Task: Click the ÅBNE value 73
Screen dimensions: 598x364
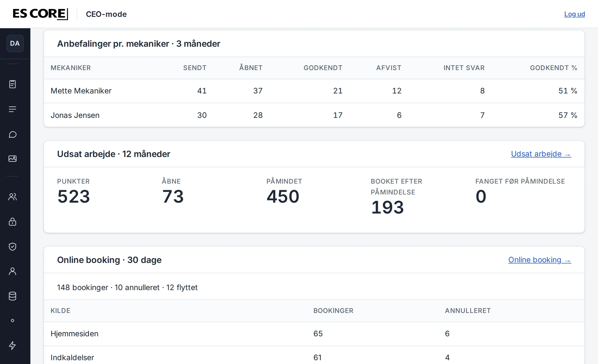Action: (173, 196)
